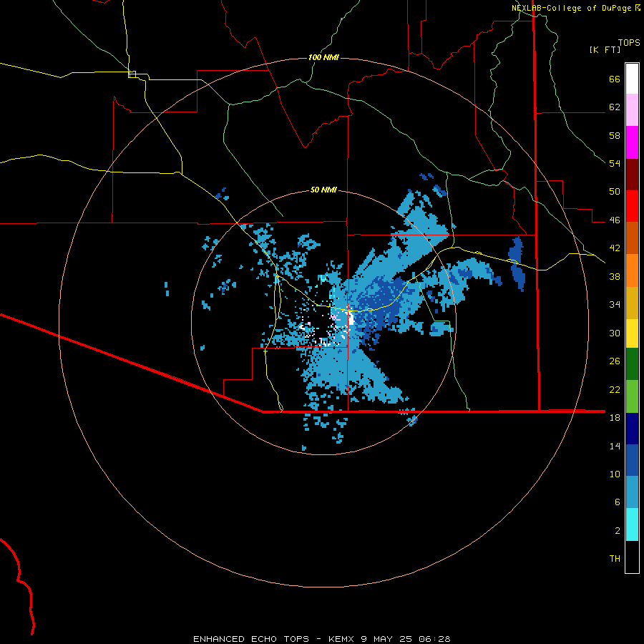Click the legend value '62'

click(x=615, y=107)
